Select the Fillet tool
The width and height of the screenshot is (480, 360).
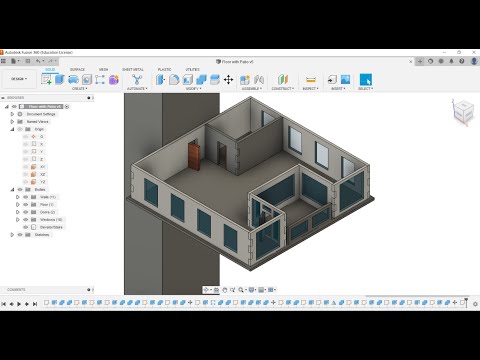(x=174, y=79)
